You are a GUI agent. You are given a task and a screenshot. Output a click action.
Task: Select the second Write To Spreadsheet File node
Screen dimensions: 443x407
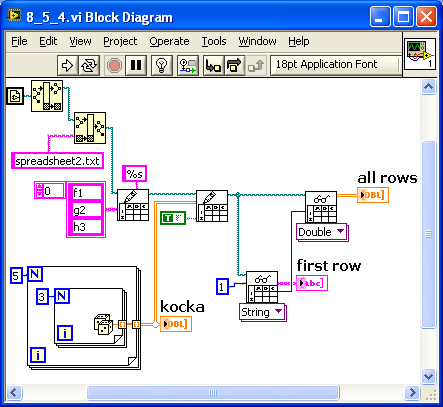coord(212,206)
